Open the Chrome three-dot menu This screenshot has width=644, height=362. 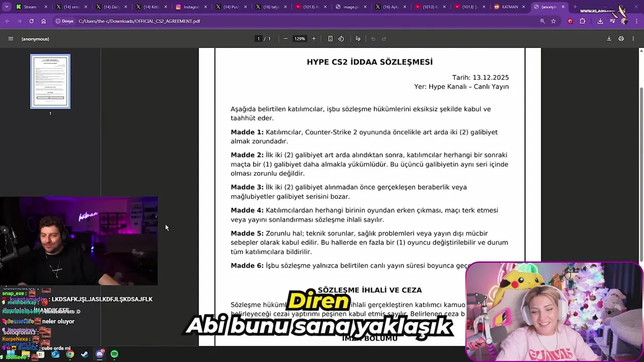(636, 21)
